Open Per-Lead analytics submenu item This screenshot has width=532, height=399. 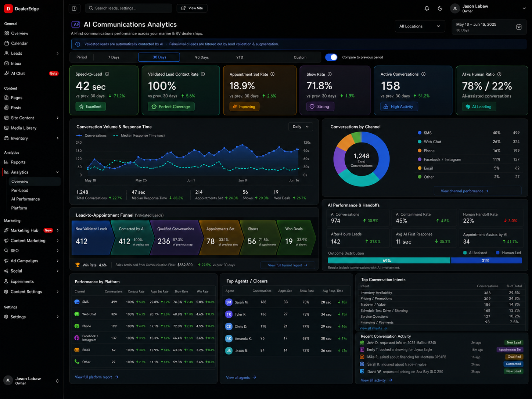tap(20, 191)
